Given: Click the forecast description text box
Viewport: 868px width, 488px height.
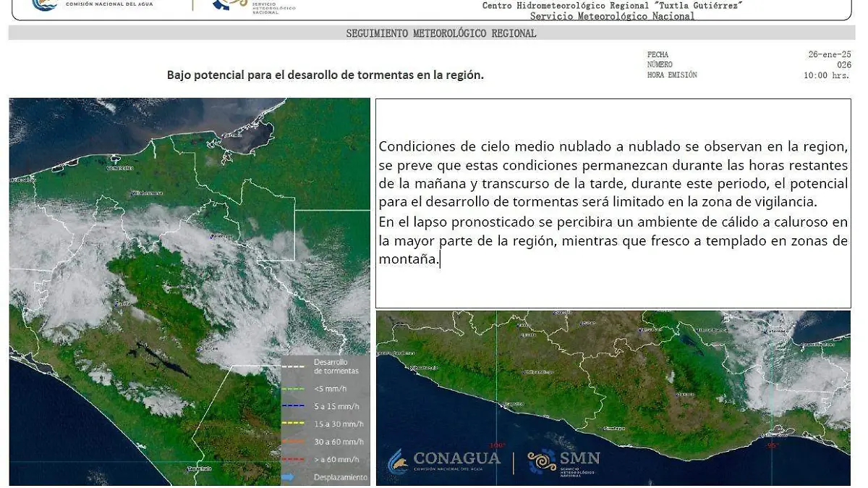Looking at the screenshot, I should (613, 203).
